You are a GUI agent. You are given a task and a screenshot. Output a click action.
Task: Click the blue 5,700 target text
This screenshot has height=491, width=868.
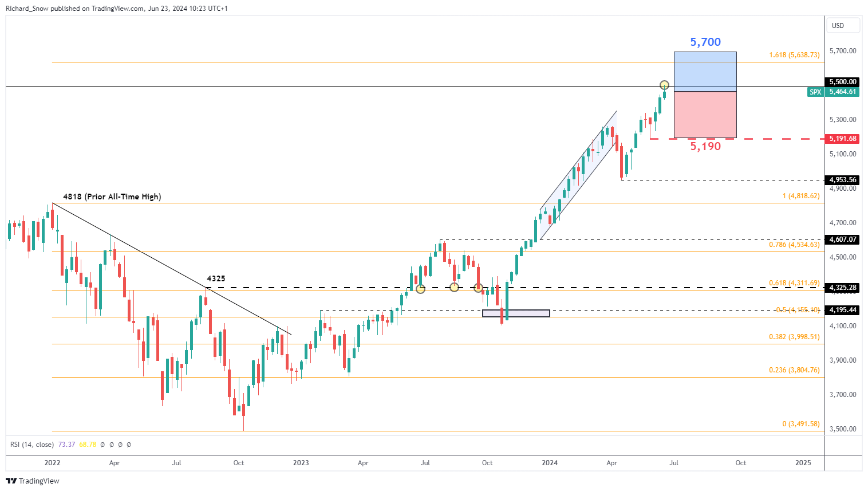[705, 42]
